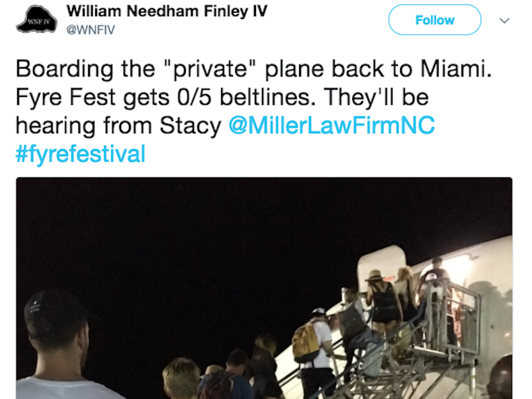532x399 pixels.
Task: Click the yellow backpack in the photo
Action: [306, 342]
